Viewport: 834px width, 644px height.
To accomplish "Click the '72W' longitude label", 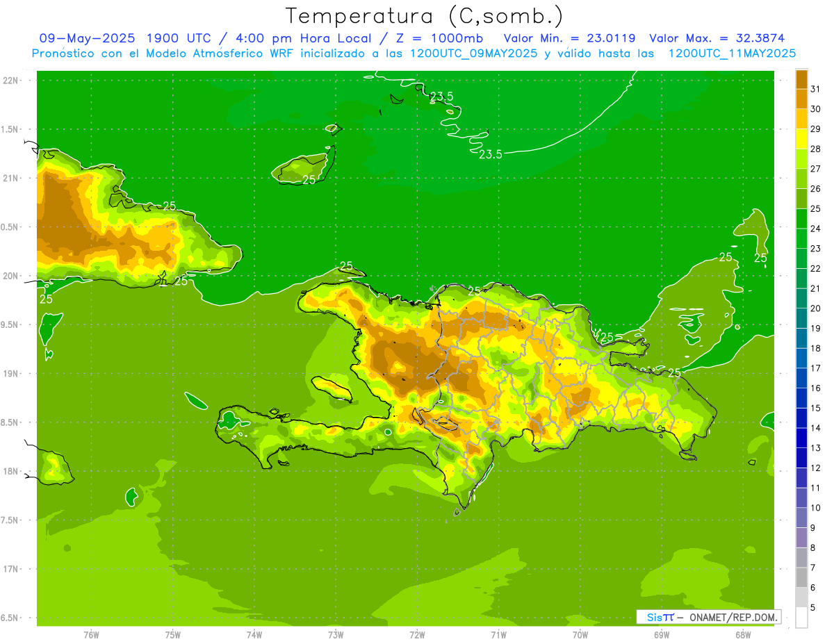I will tap(417, 634).
